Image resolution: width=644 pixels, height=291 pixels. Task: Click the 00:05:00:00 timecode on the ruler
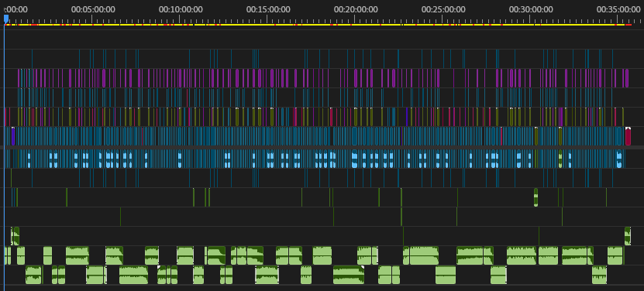coord(93,9)
